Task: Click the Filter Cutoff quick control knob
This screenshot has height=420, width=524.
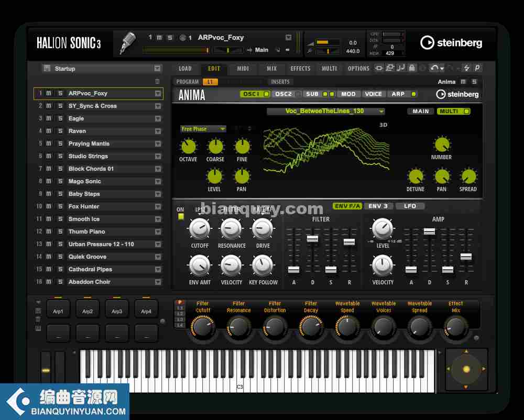Action: [x=202, y=327]
